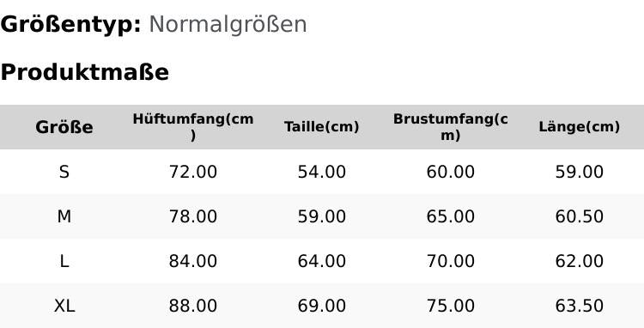Select length value 60.50 for size M
Image resolution: width=644 pixels, height=328 pixels.
(x=579, y=216)
